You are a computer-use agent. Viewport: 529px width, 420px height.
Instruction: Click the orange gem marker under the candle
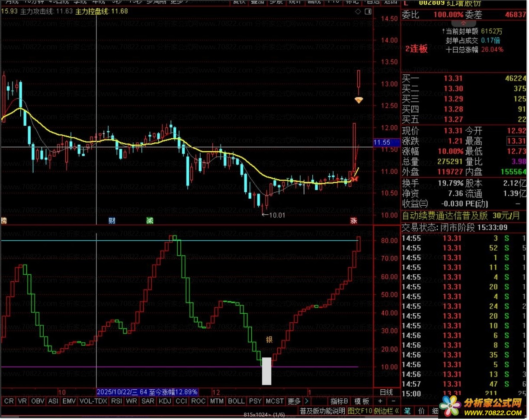pos(359,100)
